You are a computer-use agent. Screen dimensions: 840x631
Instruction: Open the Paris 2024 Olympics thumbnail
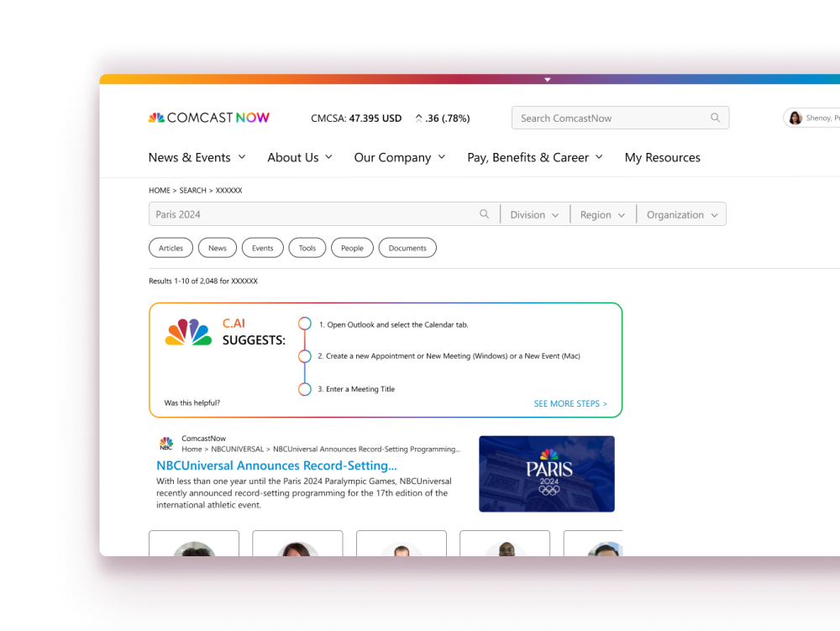pyautogui.click(x=547, y=474)
